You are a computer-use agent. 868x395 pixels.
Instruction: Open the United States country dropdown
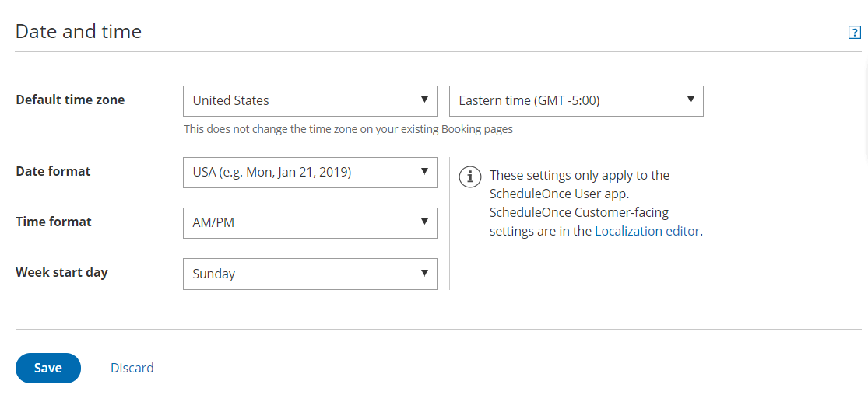[x=309, y=100]
